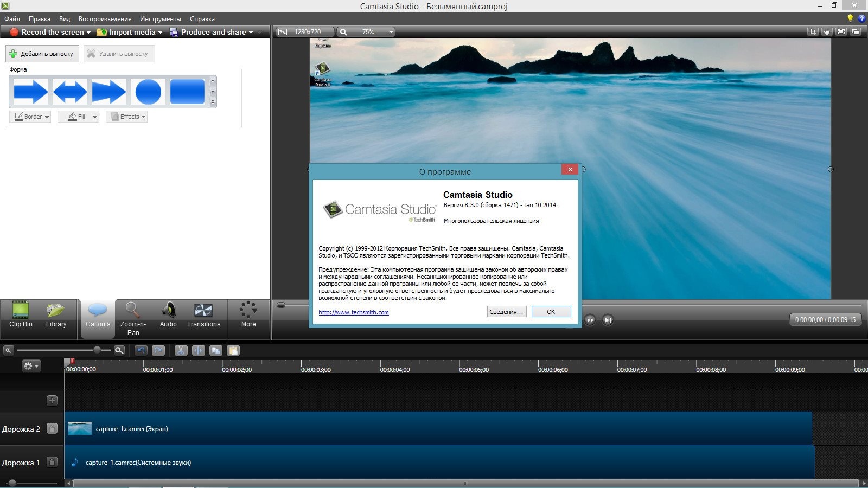Open the Файл menu
Viewport: 868px width, 488px height.
12,18
